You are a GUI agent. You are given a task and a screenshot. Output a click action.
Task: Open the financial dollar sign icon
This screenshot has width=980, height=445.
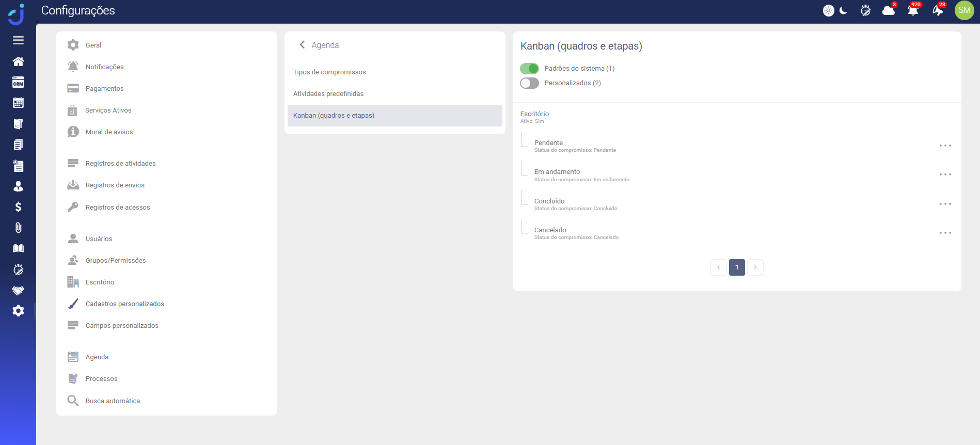18,207
